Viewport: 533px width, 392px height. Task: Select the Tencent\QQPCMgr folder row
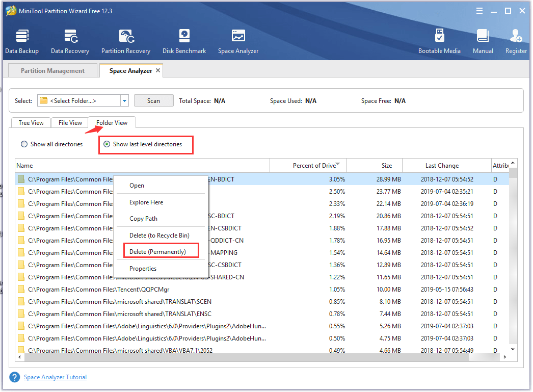(x=262, y=290)
